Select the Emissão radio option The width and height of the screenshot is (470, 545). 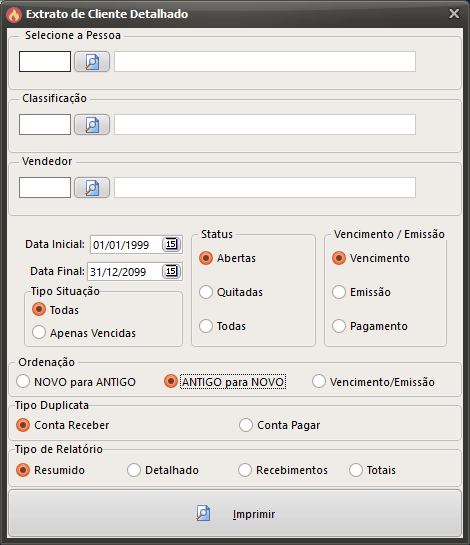coord(362,292)
